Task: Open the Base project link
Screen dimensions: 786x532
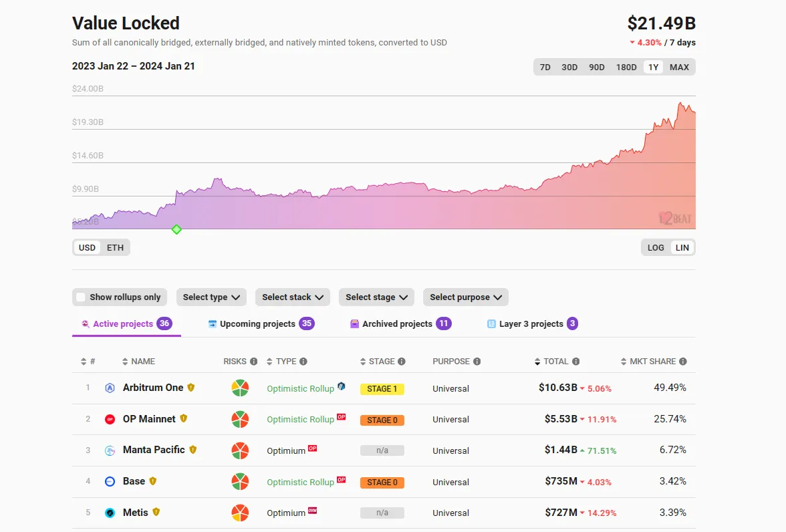Action: point(134,481)
